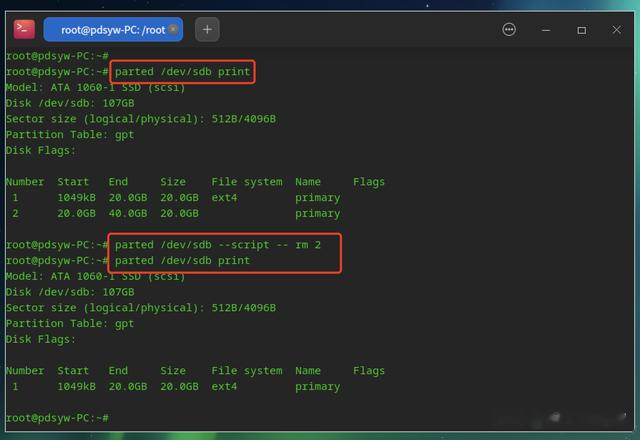Click the 'parted /dev/sdb --script -- rm 2' command

point(218,245)
